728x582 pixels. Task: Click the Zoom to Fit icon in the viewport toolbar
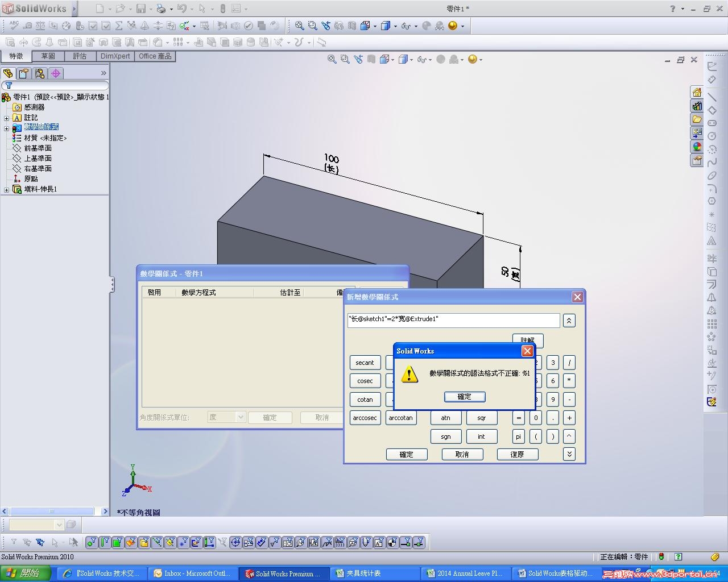tap(332, 59)
